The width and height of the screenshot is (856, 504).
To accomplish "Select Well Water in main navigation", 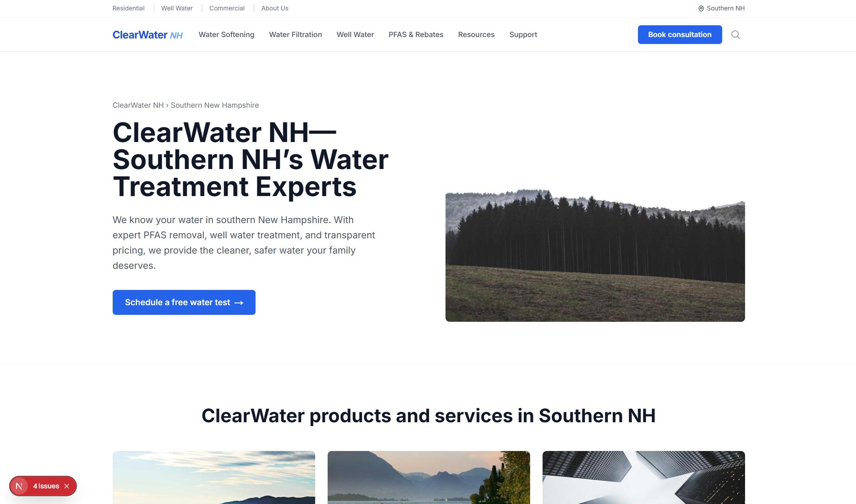I will [355, 35].
